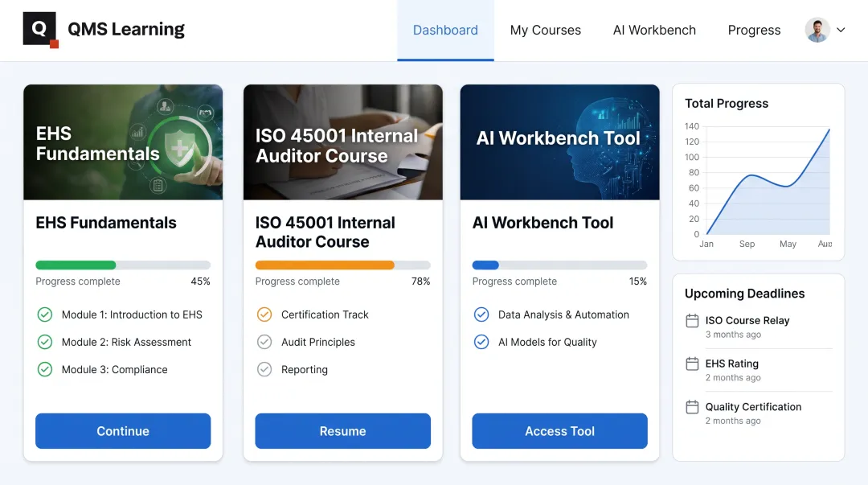Open the My Courses tab
This screenshot has width=868, height=485.
545,30
